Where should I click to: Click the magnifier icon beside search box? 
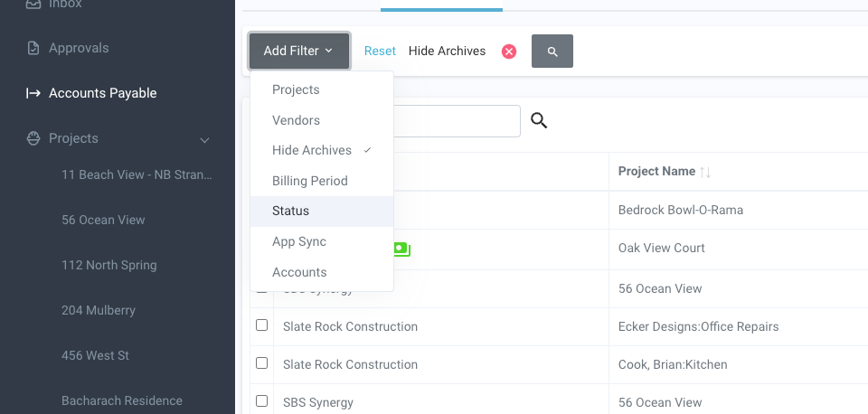click(539, 120)
